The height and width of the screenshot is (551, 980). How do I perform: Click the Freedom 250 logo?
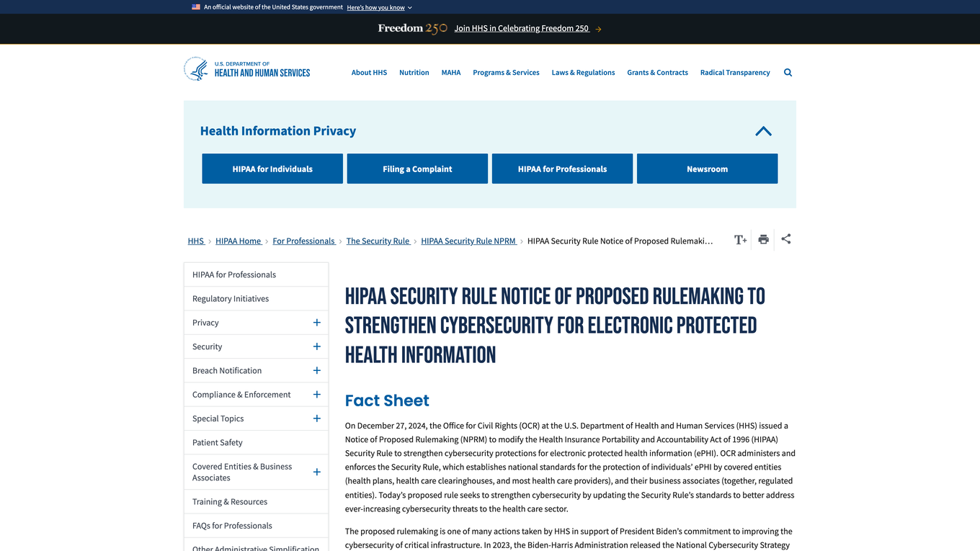[413, 29]
